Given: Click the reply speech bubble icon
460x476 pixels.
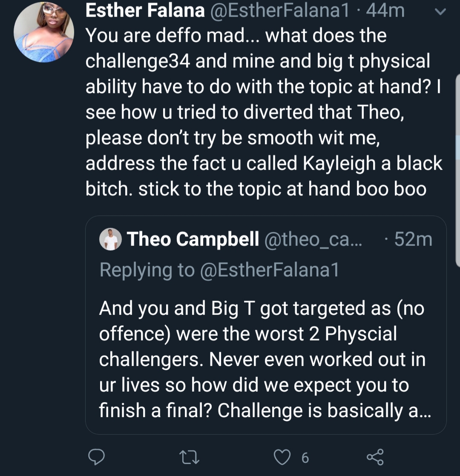Looking at the screenshot, I should click(x=96, y=457).
